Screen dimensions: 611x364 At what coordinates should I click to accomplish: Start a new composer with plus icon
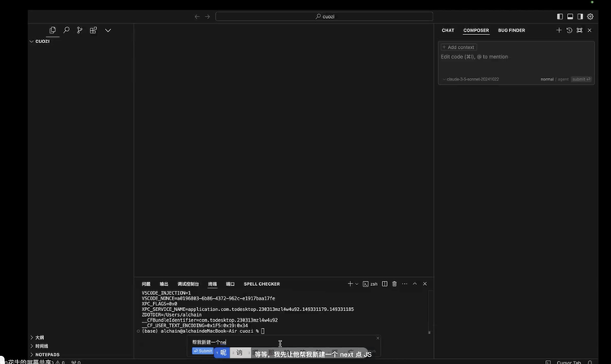(559, 30)
